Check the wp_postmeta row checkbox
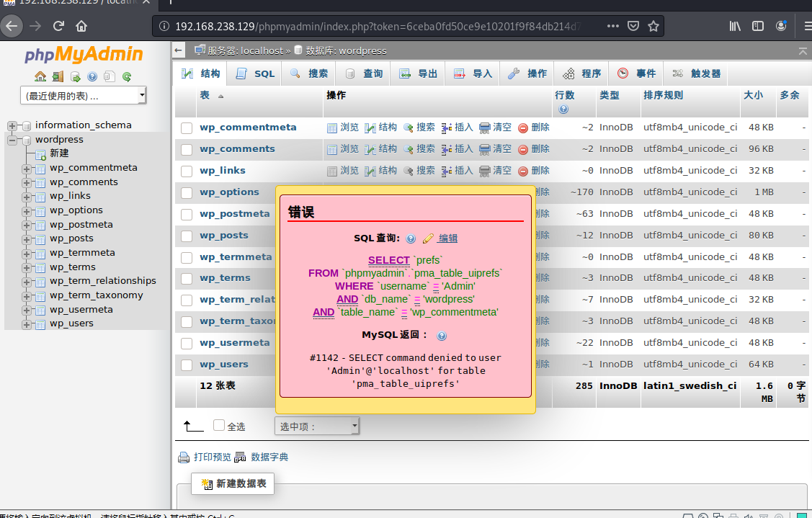 [187, 215]
